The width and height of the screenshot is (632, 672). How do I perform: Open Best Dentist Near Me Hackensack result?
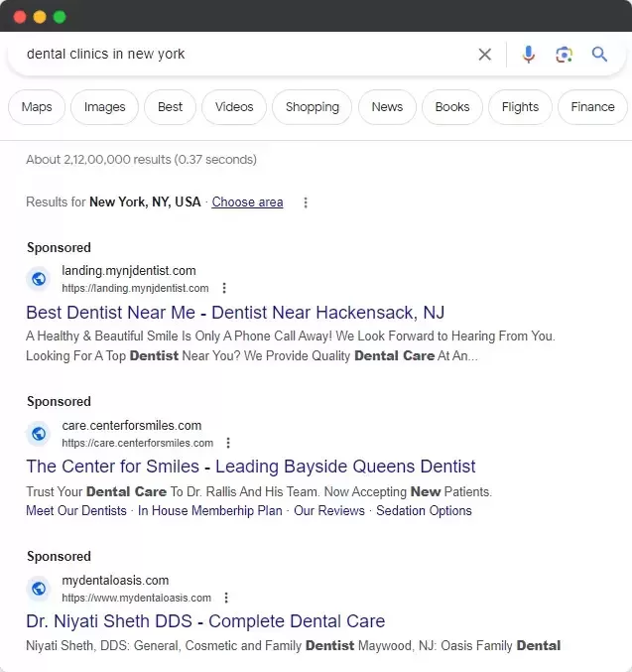pos(235,313)
